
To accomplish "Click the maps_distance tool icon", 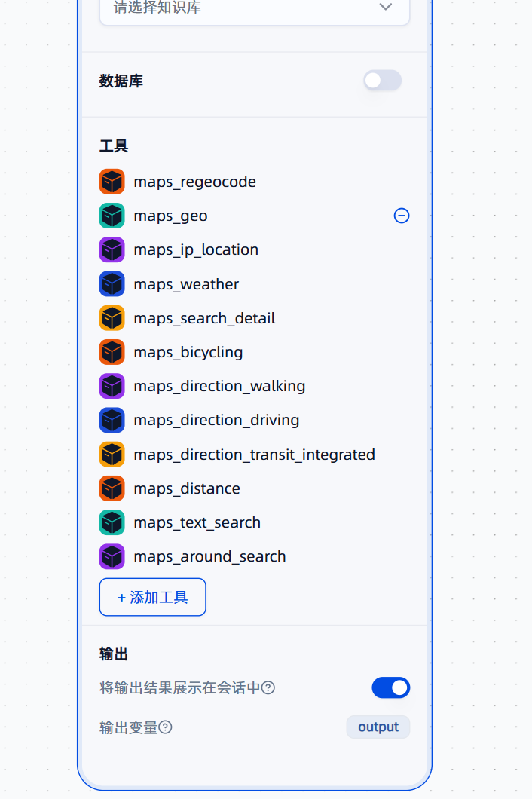I will [x=112, y=488].
